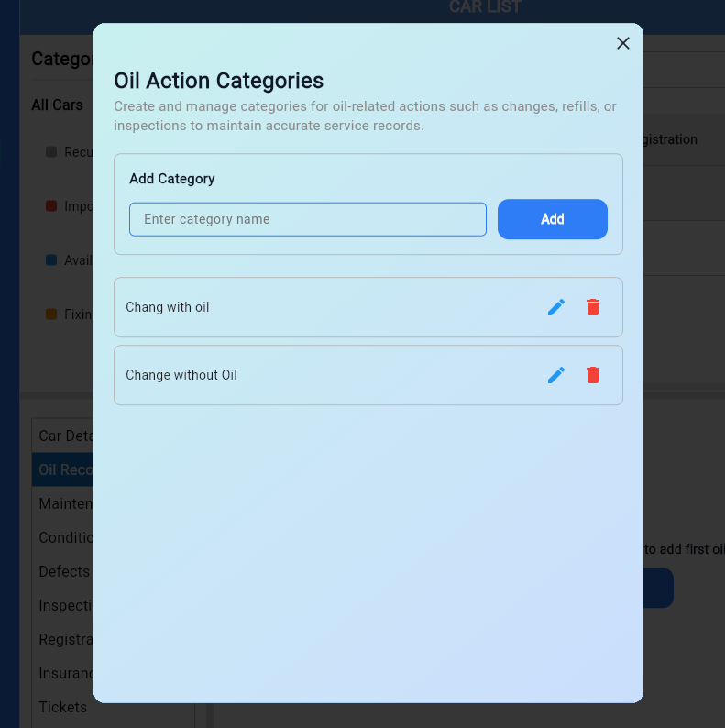The height and width of the screenshot is (728, 725).
Task: Click the orange category color square
Action: [51, 314]
